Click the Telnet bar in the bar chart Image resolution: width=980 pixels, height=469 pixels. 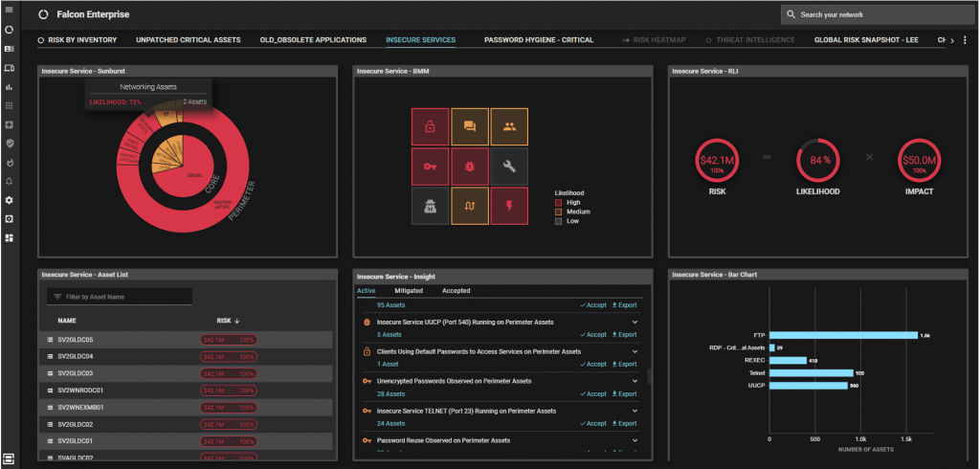[812, 373]
